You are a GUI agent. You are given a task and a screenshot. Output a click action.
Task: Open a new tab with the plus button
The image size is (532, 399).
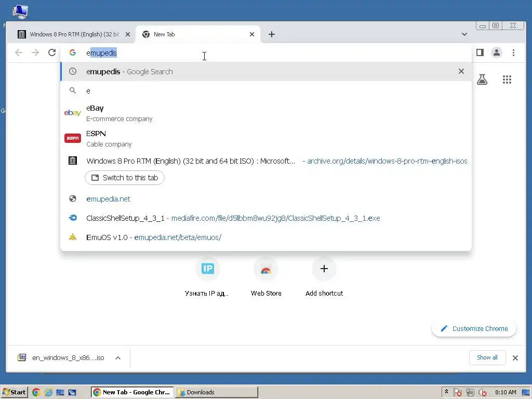(x=271, y=34)
